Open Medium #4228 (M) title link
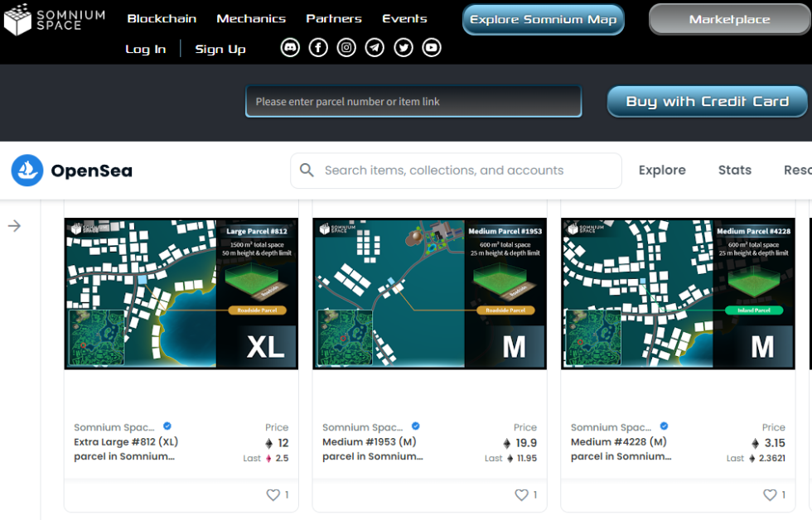The width and height of the screenshot is (812, 520). pos(621,449)
